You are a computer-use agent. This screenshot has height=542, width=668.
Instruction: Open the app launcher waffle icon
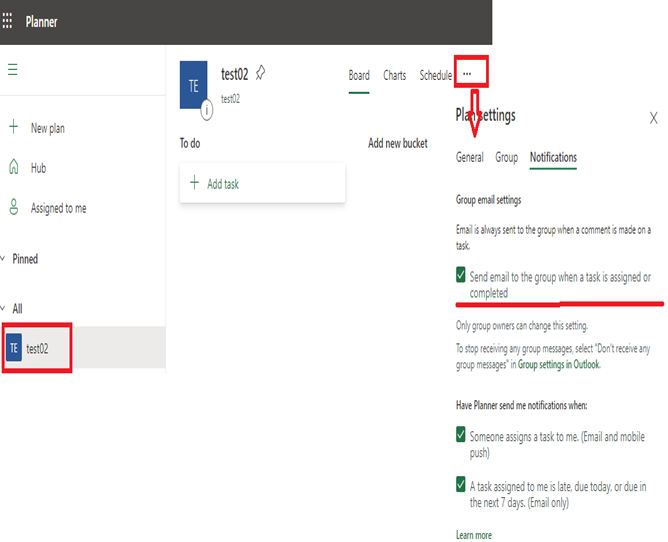pyautogui.click(x=7, y=20)
